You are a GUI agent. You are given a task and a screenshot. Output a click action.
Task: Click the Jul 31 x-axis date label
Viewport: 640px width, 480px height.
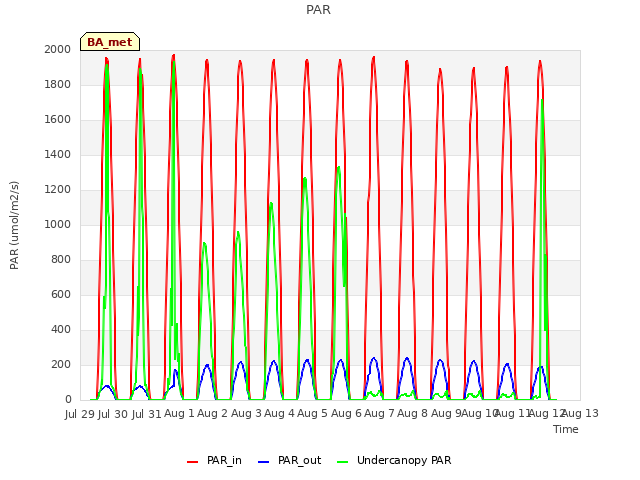[x=146, y=414]
